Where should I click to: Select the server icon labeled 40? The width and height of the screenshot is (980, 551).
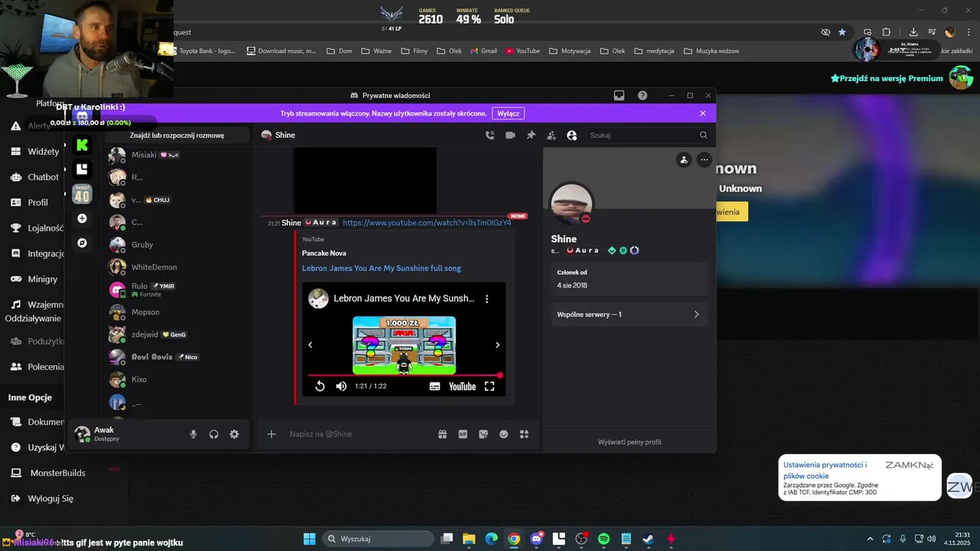[x=82, y=194]
